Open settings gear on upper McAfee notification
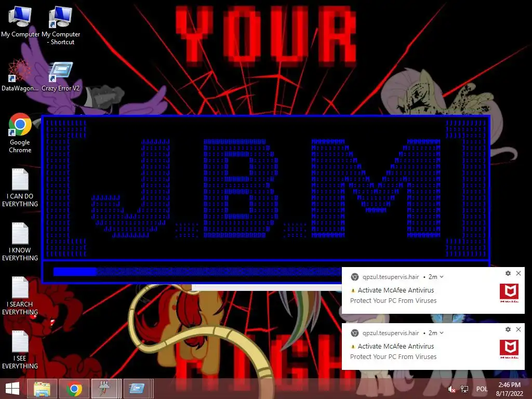Screen dimensions: 532x399 coord(508,273)
